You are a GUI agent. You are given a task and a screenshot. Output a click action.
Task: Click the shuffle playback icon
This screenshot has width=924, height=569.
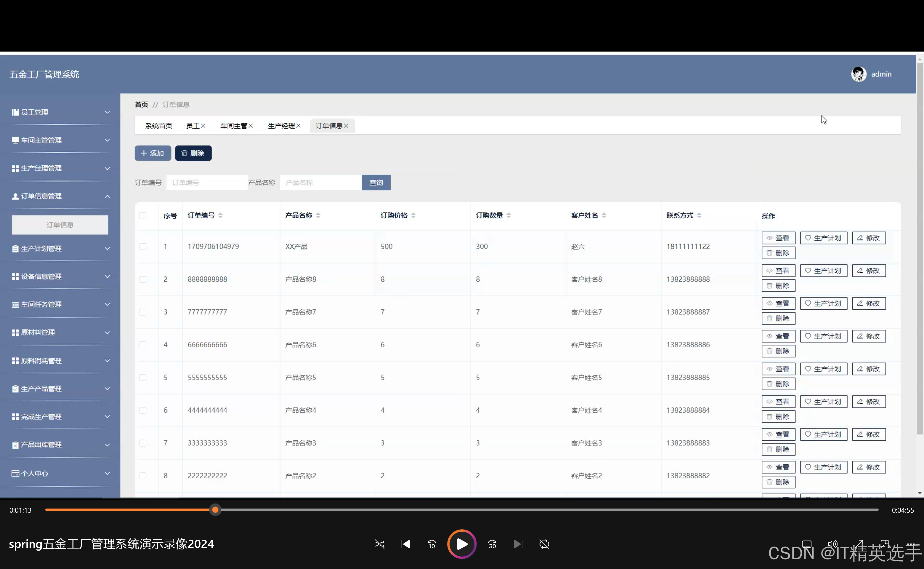click(x=379, y=544)
